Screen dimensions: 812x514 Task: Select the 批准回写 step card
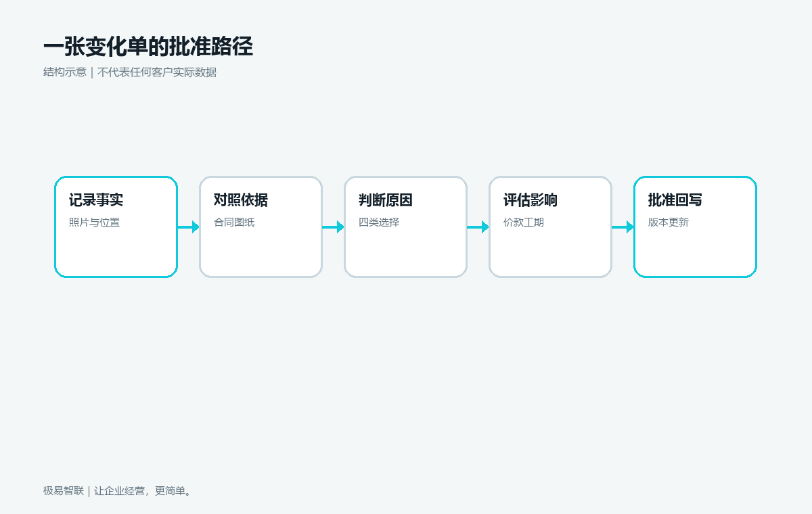tap(695, 227)
